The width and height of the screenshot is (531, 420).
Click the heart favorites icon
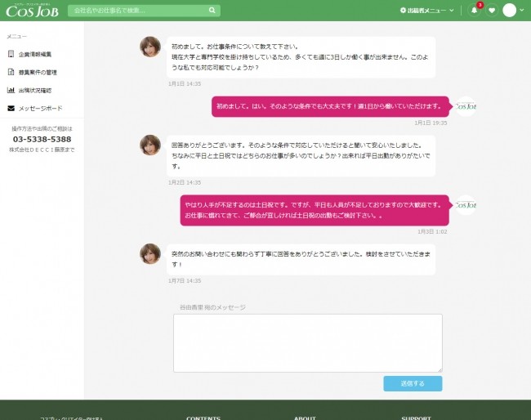(x=492, y=11)
